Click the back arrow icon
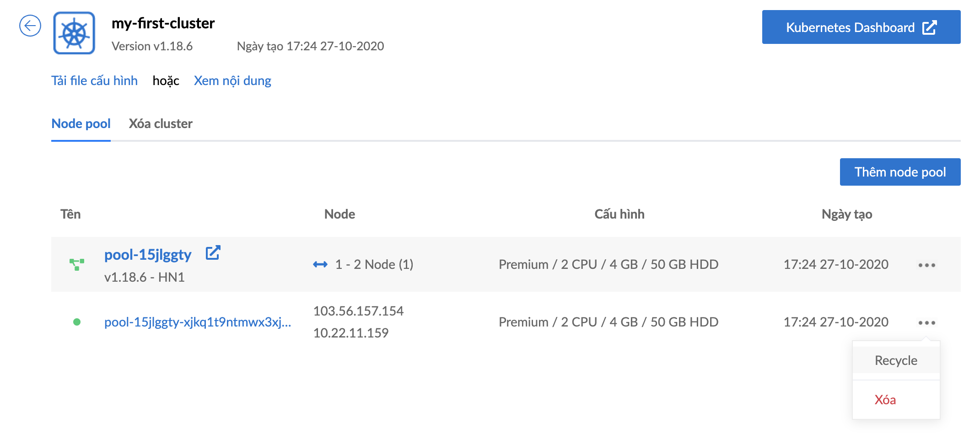 coord(30,26)
